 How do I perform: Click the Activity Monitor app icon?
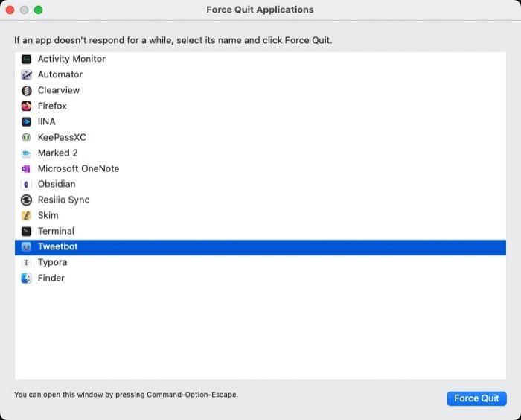[26, 59]
